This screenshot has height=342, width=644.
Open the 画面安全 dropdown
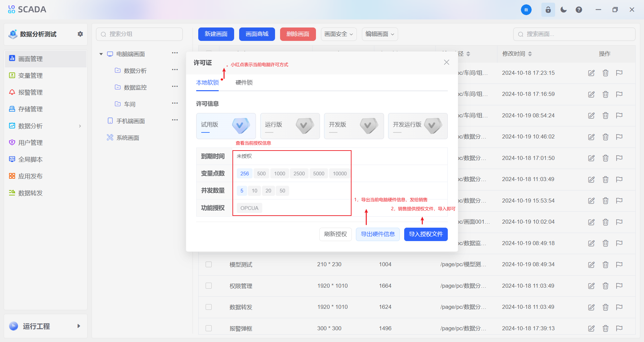tap(338, 34)
